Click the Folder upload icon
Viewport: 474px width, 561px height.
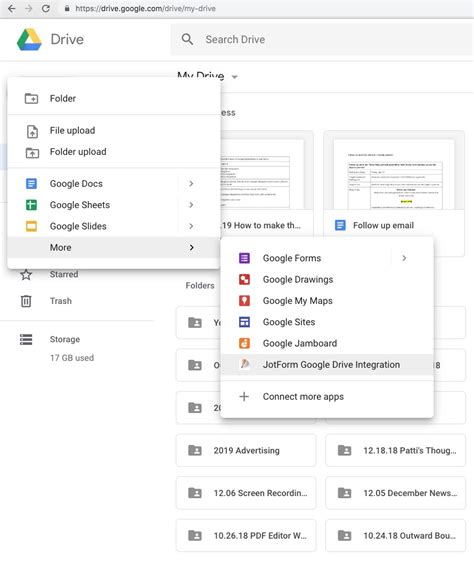[x=32, y=153]
